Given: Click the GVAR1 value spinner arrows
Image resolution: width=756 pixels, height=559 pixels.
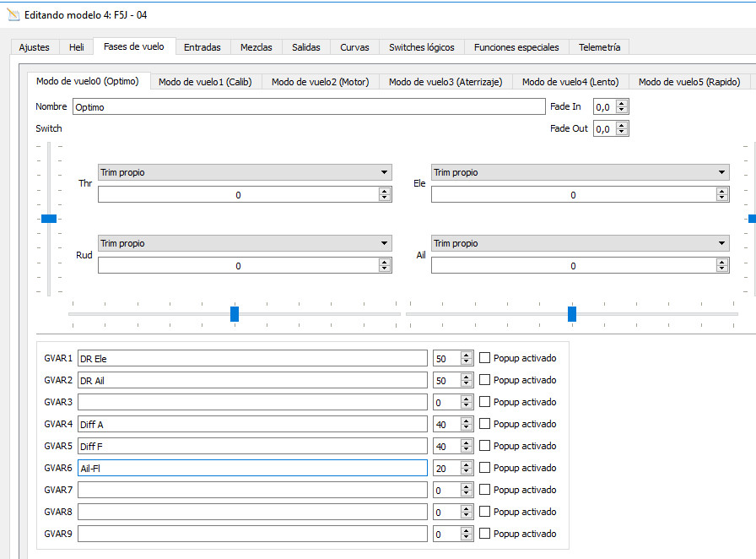Looking at the screenshot, I should (x=467, y=358).
